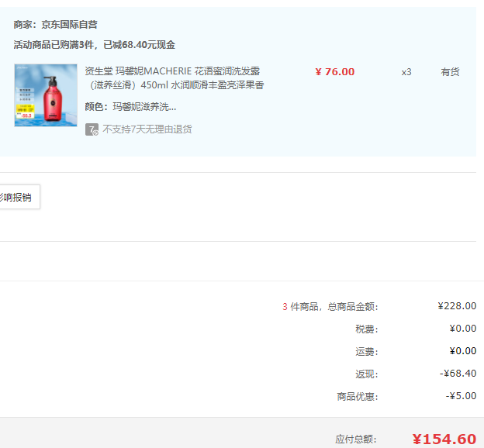
Task: Click the 总商品金额 label
Action: [x=353, y=307]
